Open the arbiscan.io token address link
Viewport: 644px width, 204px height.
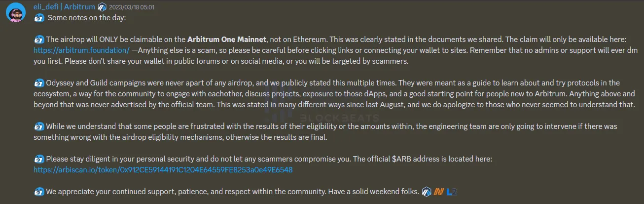(163, 169)
